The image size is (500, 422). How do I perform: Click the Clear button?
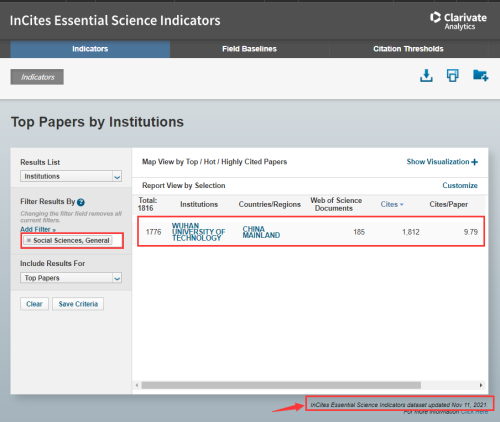coord(34,304)
